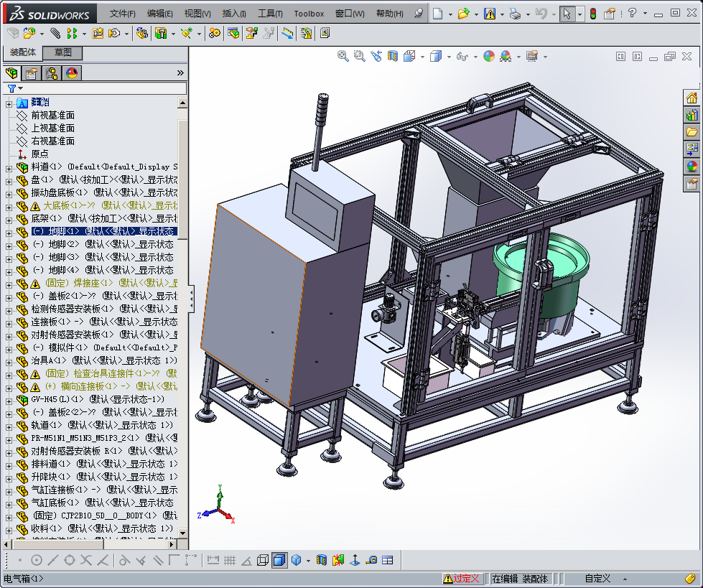
Task: Click the Rebuild traffic light icon
Action: click(593, 14)
